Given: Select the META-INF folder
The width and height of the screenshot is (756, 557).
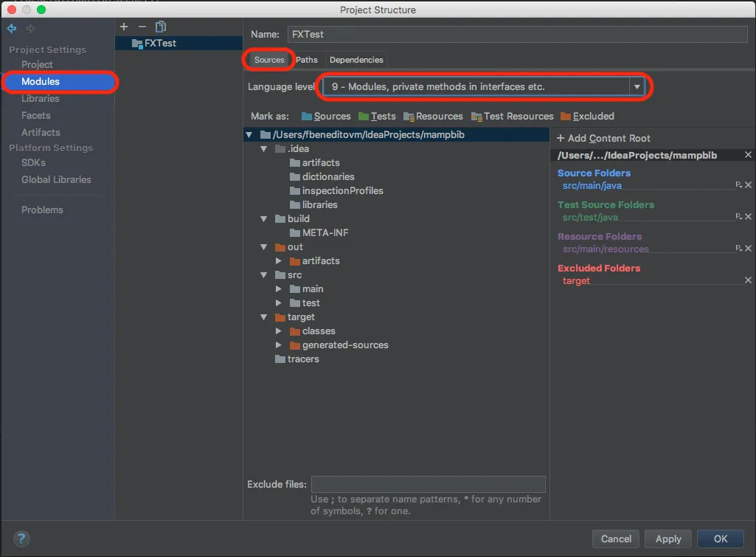Looking at the screenshot, I should (x=319, y=233).
